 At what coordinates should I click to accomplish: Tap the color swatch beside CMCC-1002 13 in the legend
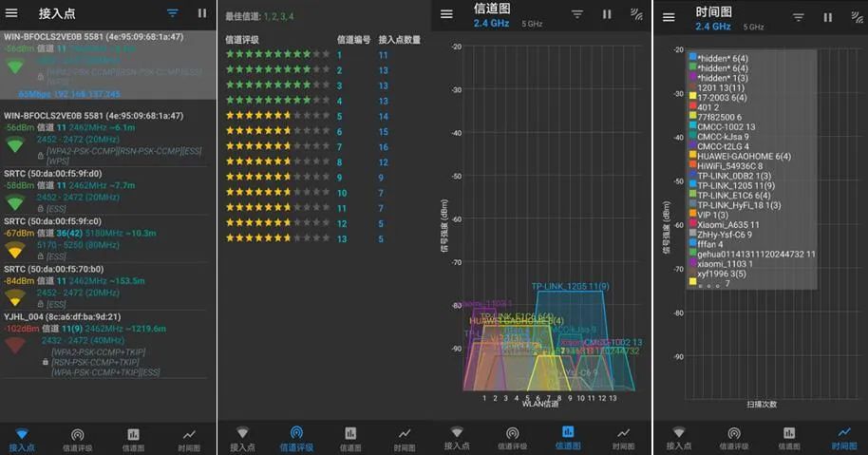tap(692, 125)
